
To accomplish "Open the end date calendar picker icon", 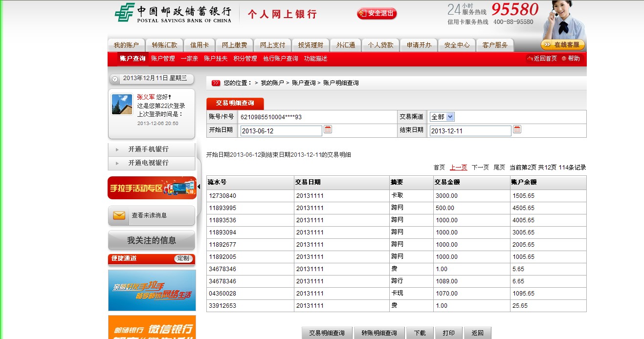I will [517, 129].
